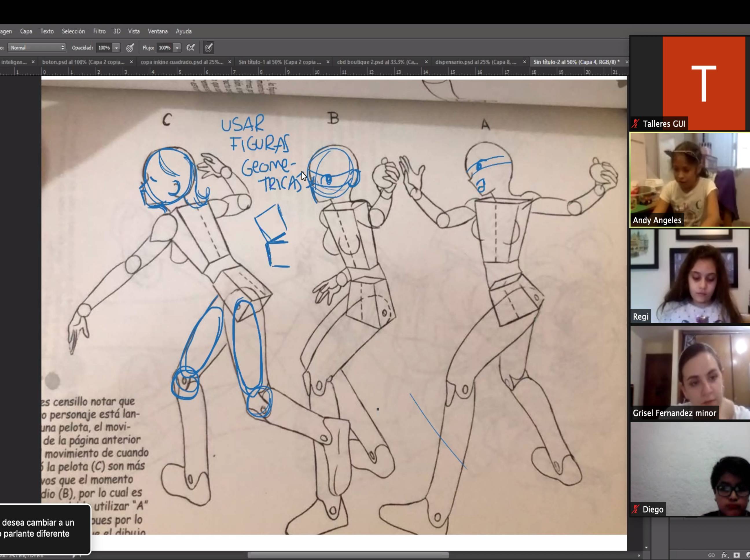Select Diego video tile
The image size is (750, 560).
690,469
